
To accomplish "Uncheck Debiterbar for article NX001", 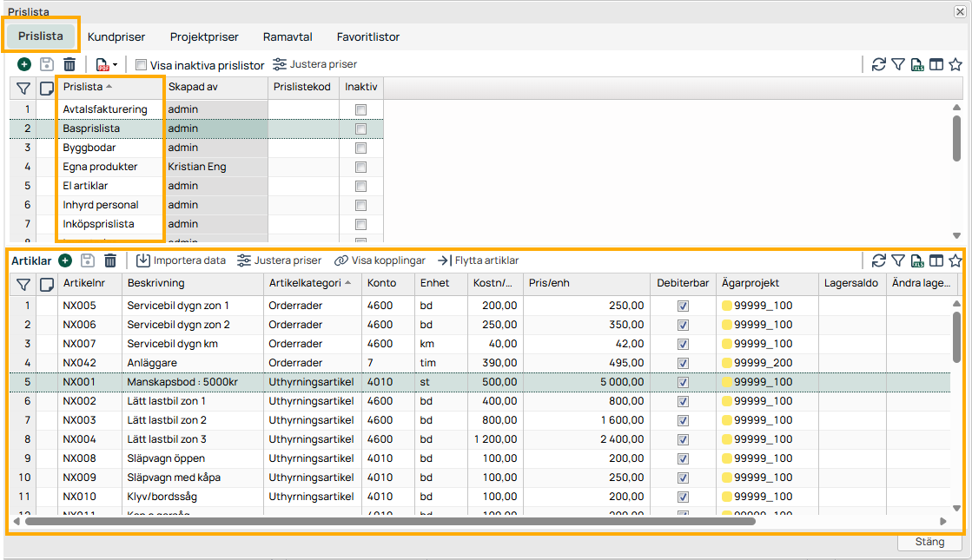I will click(683, 382).
